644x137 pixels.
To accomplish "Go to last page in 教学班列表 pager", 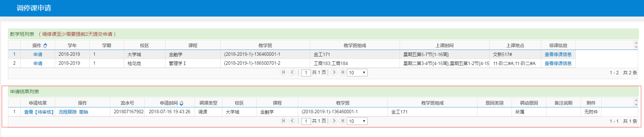I will [342, 72].
